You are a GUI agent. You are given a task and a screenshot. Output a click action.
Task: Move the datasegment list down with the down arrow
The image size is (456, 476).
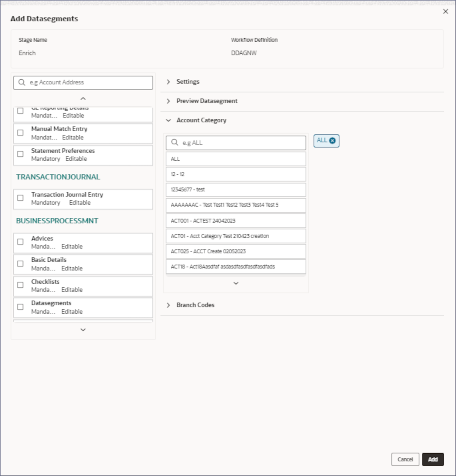(83, 330)
